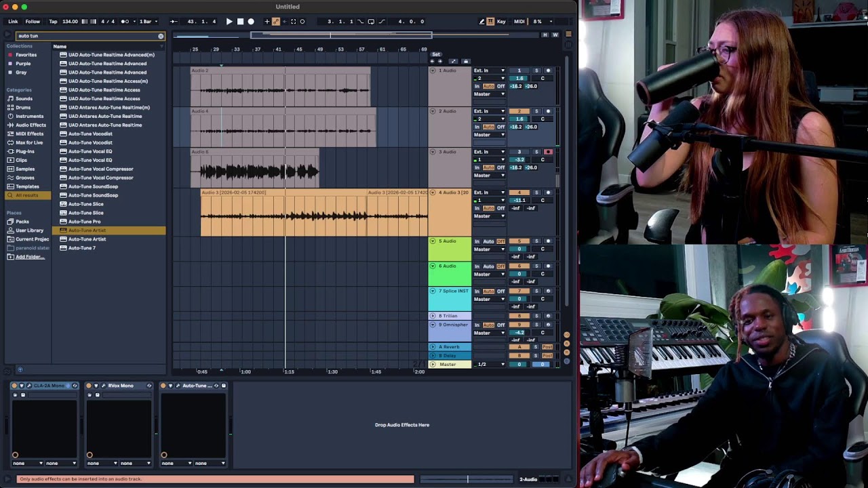Viewport: 868px width, 488px height.
Task: Click the Auto-Tune device activator
Action: 163,386
